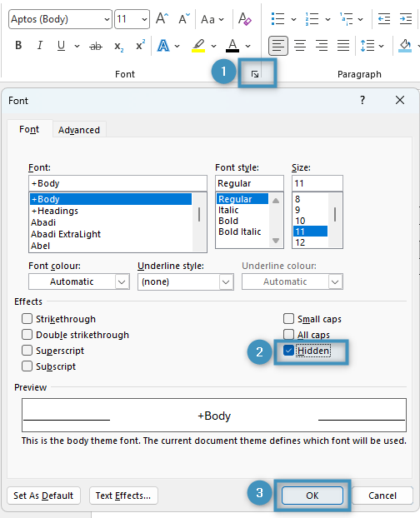This screenshot has width=420, height=518.
Task: Clear all formatting icon
Action: click(x=244, y=19)
